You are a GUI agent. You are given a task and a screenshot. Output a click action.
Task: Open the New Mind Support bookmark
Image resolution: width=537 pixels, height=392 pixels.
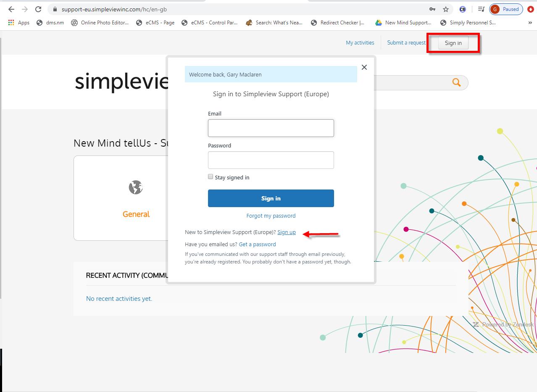(403, 23)
